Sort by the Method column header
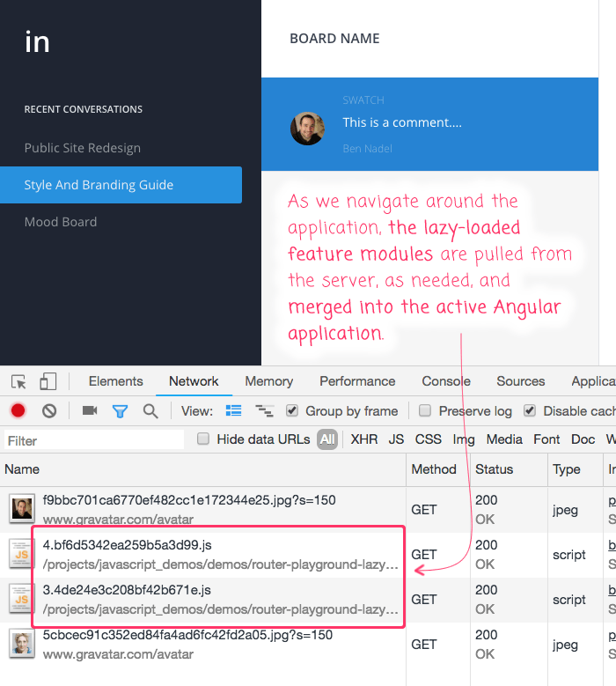Image resolution: width=616 pixels, height=686 pixels. click(x=438, y=469)
